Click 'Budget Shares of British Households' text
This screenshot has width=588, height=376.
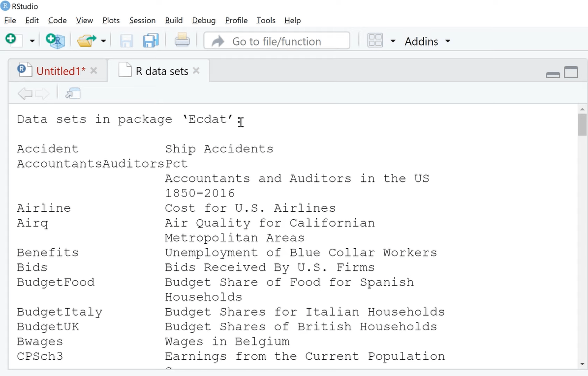point(301,327)
